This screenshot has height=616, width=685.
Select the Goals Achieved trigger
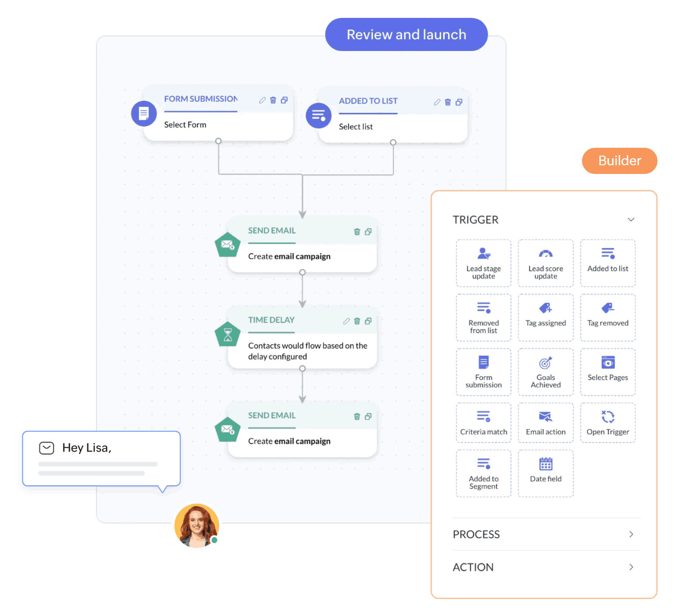point(546,372)
